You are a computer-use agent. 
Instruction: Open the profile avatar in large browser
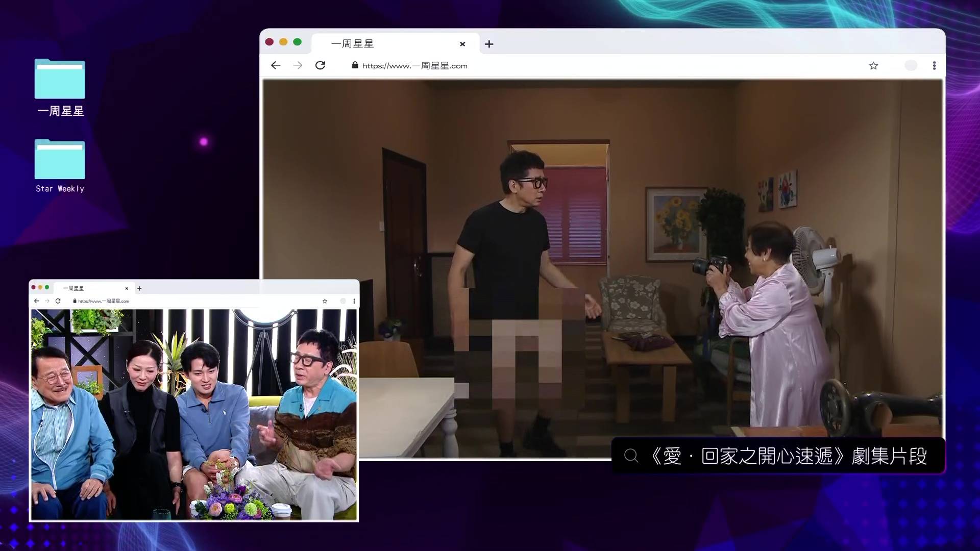pos(911,65)
